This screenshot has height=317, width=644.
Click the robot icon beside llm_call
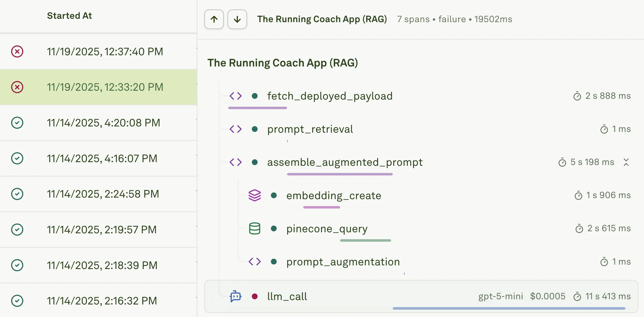[x=235, y=296]
